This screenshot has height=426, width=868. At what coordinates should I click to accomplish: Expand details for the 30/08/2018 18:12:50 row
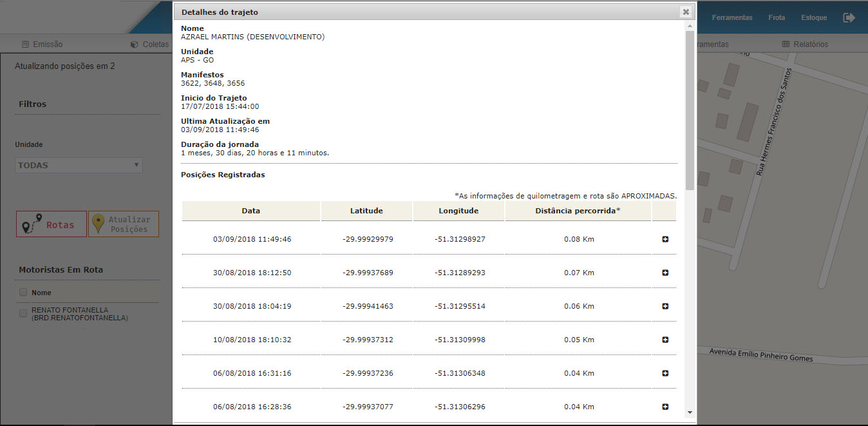click(x=665, y=273)
